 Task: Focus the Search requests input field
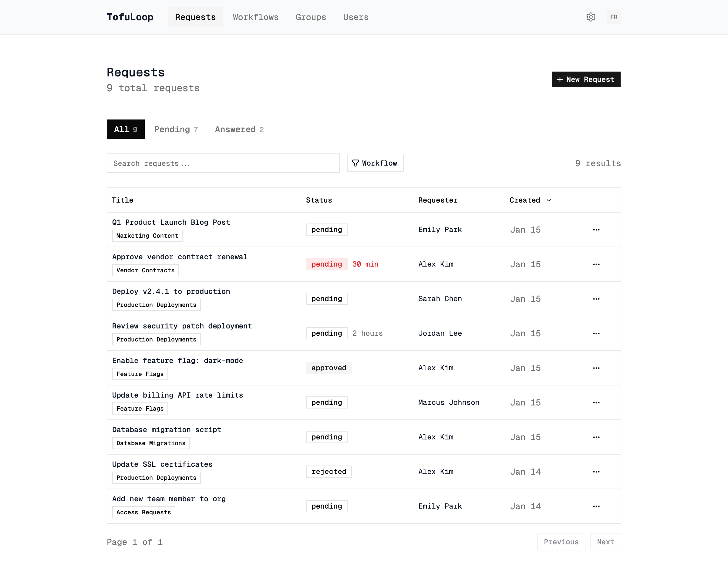coord(223,163)
